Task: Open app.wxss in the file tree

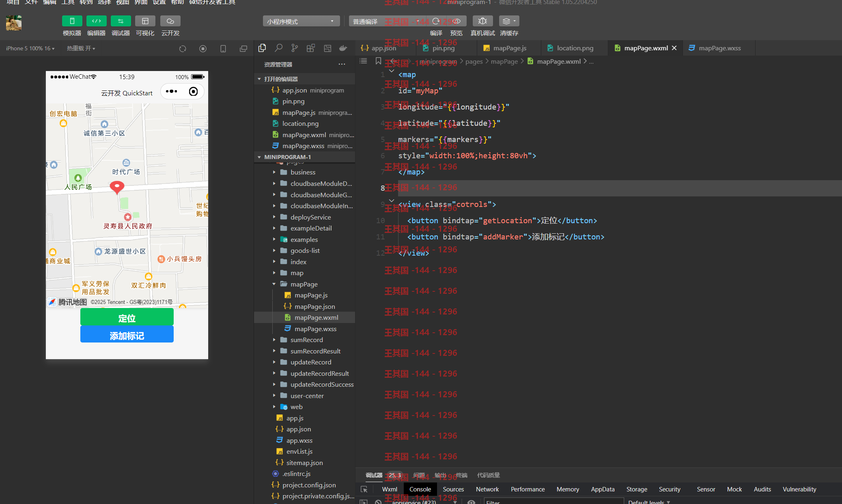Action: click(299, 440)
